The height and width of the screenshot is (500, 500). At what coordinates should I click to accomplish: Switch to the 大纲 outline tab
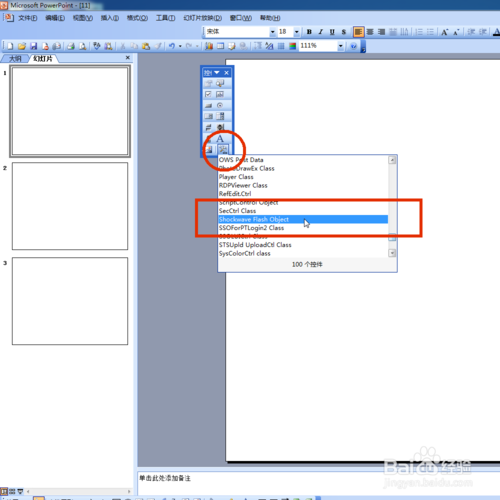[15, 59]
